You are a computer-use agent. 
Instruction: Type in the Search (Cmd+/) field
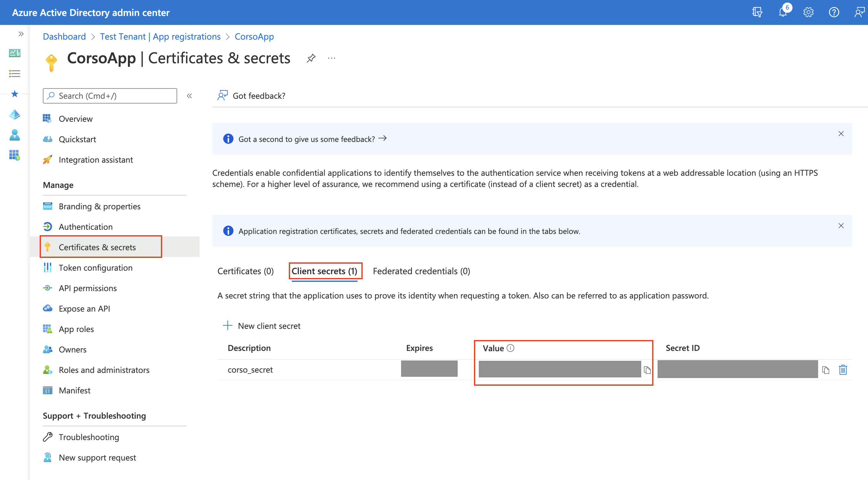pyautogui.click(x=109, y=96)
